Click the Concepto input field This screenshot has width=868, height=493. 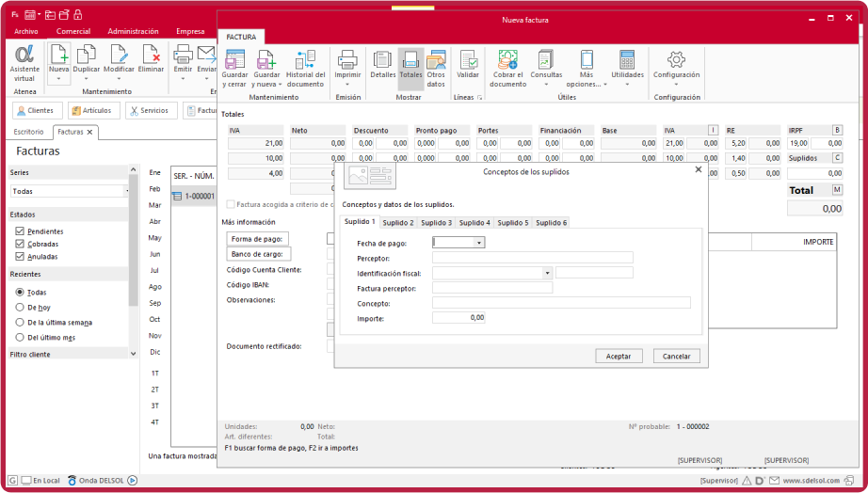(561, 303)
